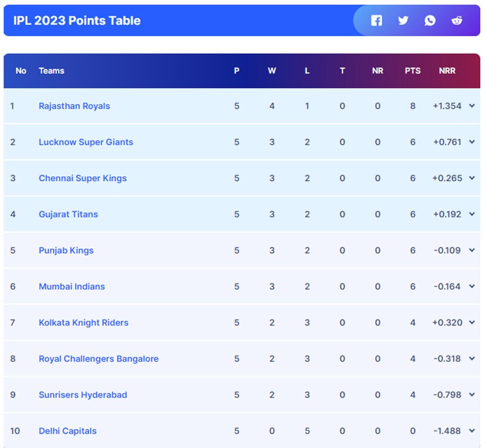
Task: Share points table on Reddit
Action: coord(457,21)
